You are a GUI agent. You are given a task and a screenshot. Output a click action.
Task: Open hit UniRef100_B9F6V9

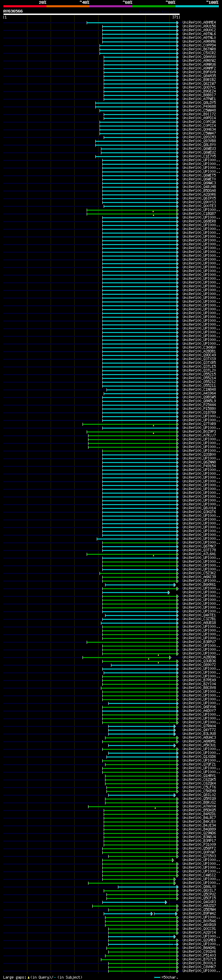click(x=199, y=72)
